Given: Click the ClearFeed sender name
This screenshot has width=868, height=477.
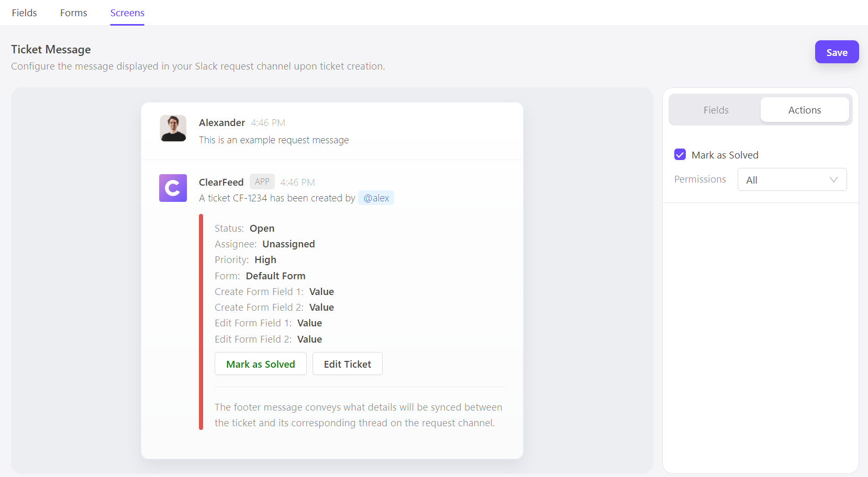Looking at the screenshot, I should click(x=221, y=182).
